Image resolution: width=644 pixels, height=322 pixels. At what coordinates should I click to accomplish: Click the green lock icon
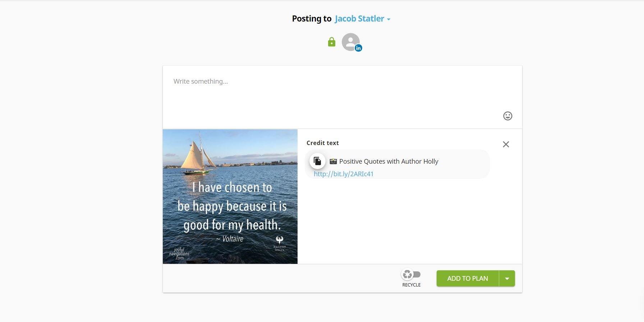coord(331,42)
